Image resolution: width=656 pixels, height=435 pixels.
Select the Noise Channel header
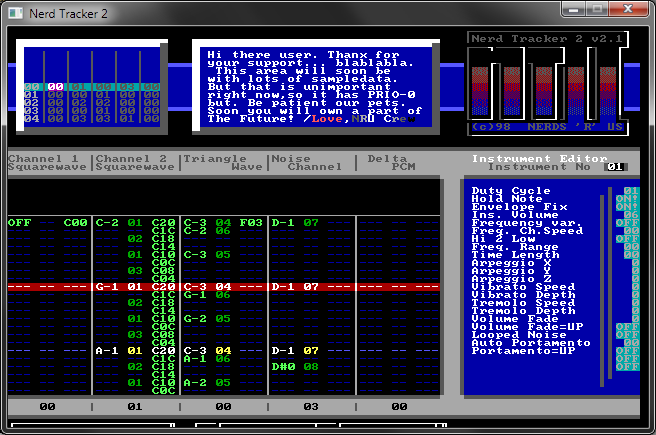click(x=307, y=163)
